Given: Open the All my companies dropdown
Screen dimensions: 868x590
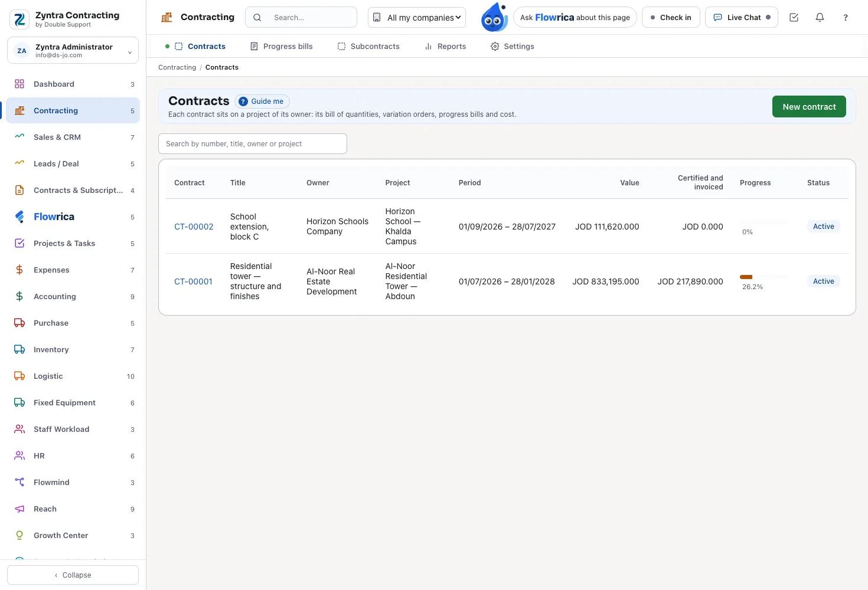Looking at the screenshot, I should pos(417,18).
